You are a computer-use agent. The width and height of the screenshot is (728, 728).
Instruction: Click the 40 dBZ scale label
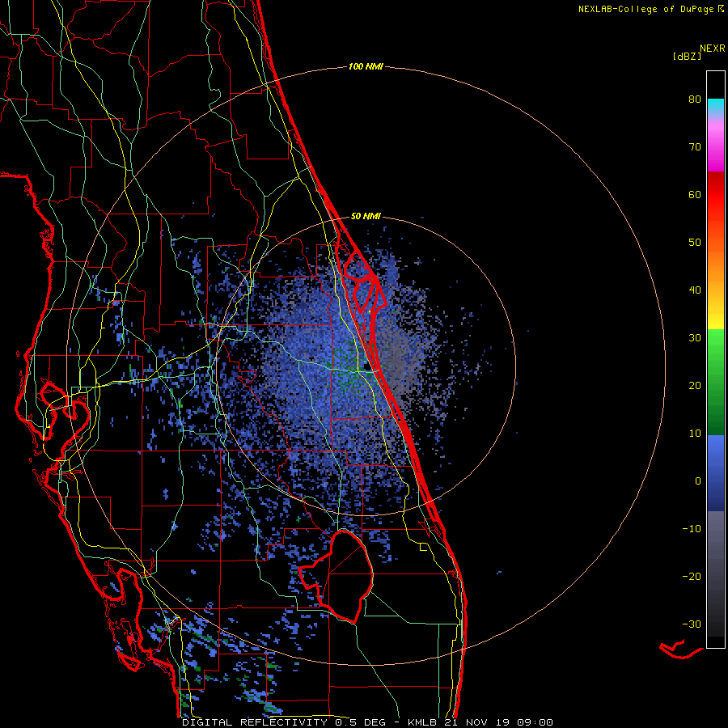coord(695,290)
